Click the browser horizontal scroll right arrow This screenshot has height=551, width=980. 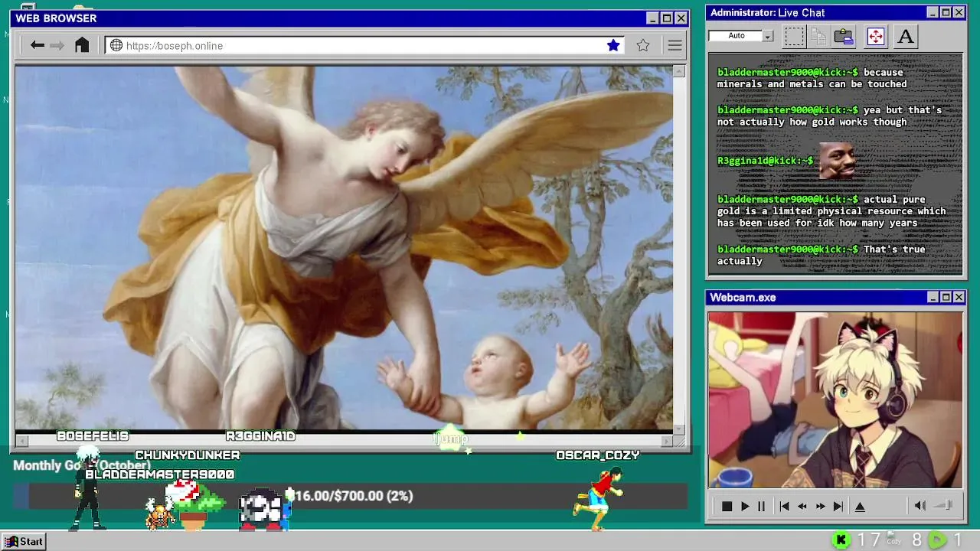click(667, 440)
